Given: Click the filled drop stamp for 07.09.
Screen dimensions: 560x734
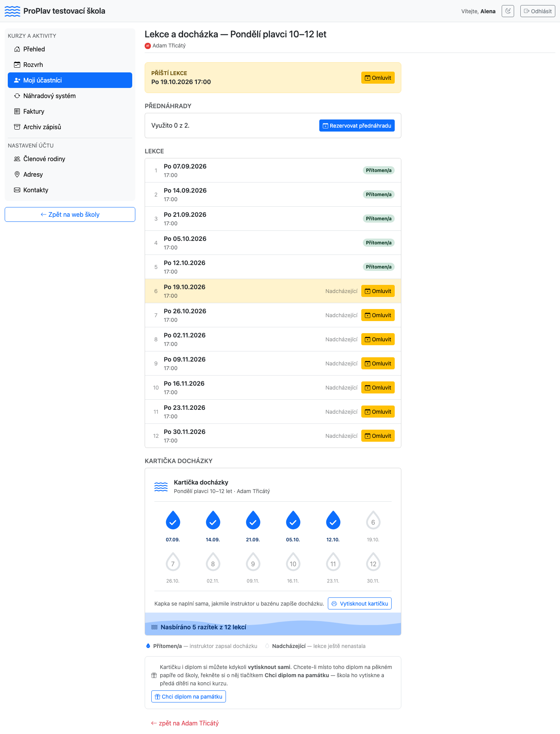Looking at the screenshot, I should click(x=173, y=520).
